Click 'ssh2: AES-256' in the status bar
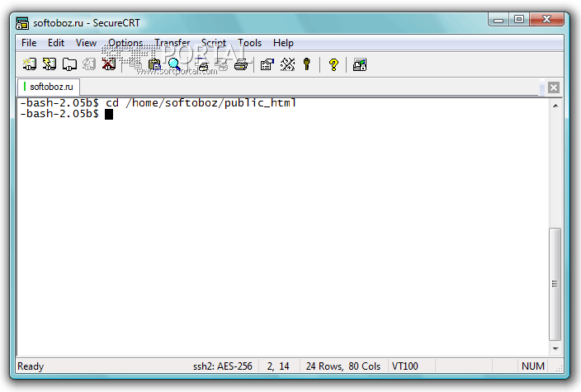Image resolution: width=581 pixels, height=392 pixels. tap(222, 366)
